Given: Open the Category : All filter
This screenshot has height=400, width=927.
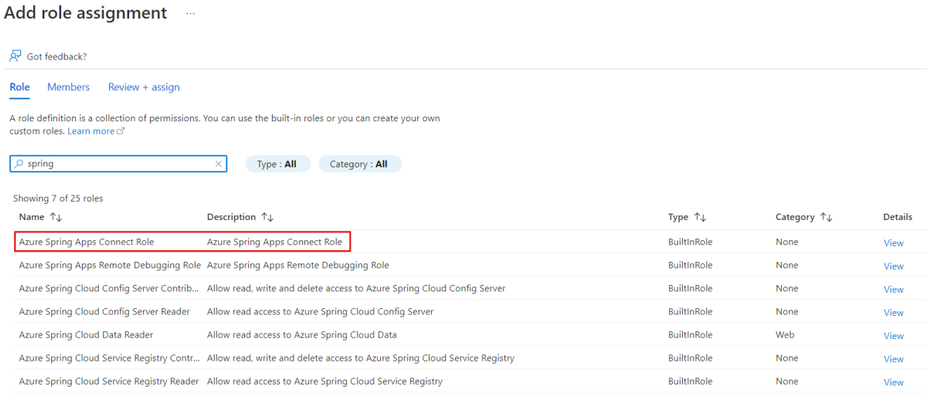Looking at the screenshot, I should [359, 164].
